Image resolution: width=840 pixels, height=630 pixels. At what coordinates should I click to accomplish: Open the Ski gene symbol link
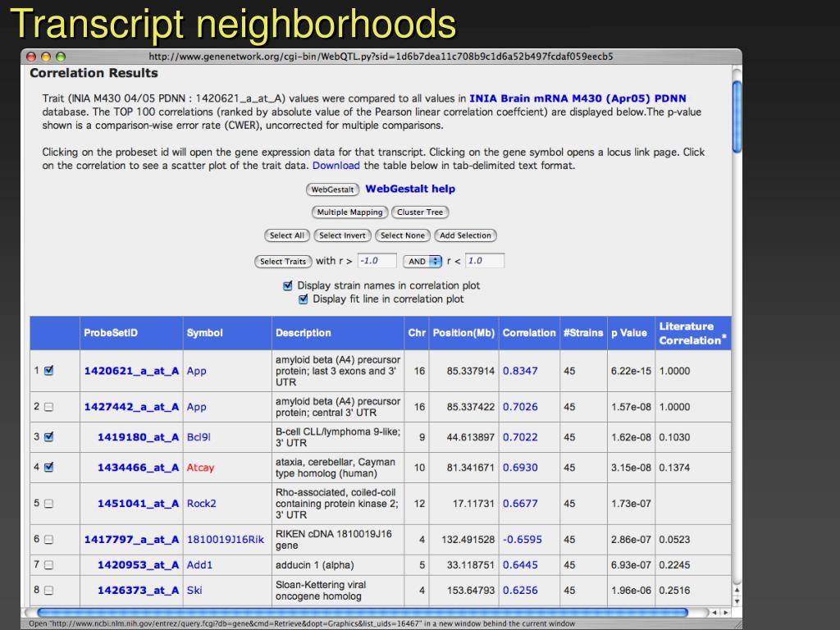pyautogui.click(x=194, y=591)
